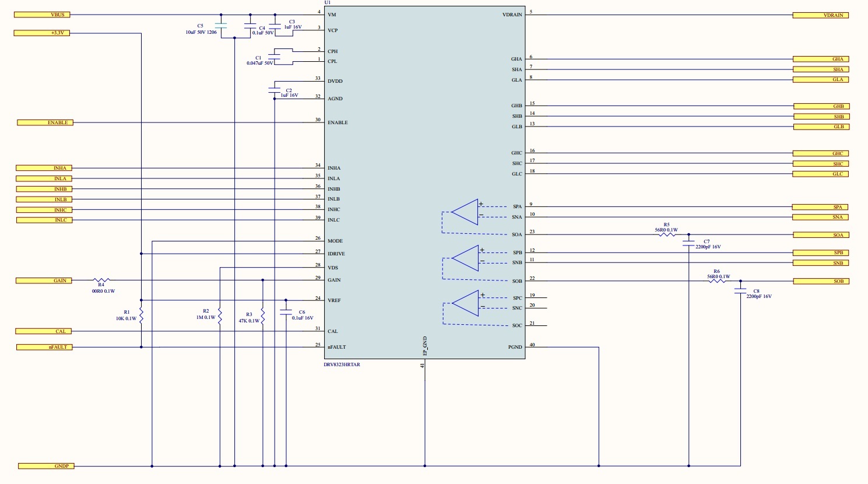868x484 pixels.
Task: Select the C4 capacitor symbol
Action: coord(250,26)
